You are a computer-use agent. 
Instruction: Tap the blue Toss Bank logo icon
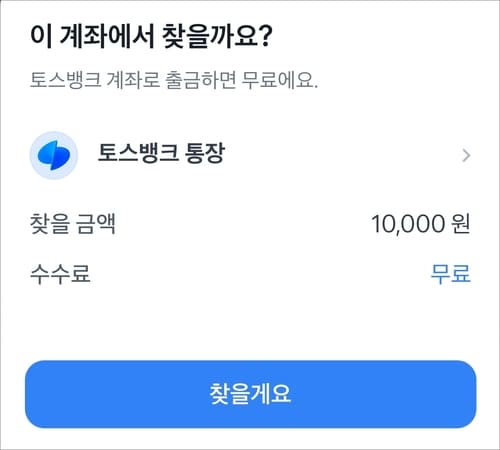(54, 155)
